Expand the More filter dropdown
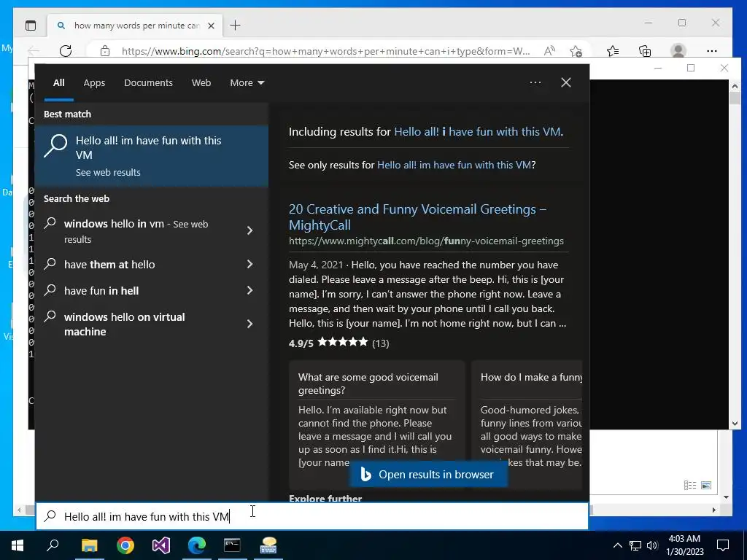The height and width of the screenshot is (560, 747). (247, 83)
